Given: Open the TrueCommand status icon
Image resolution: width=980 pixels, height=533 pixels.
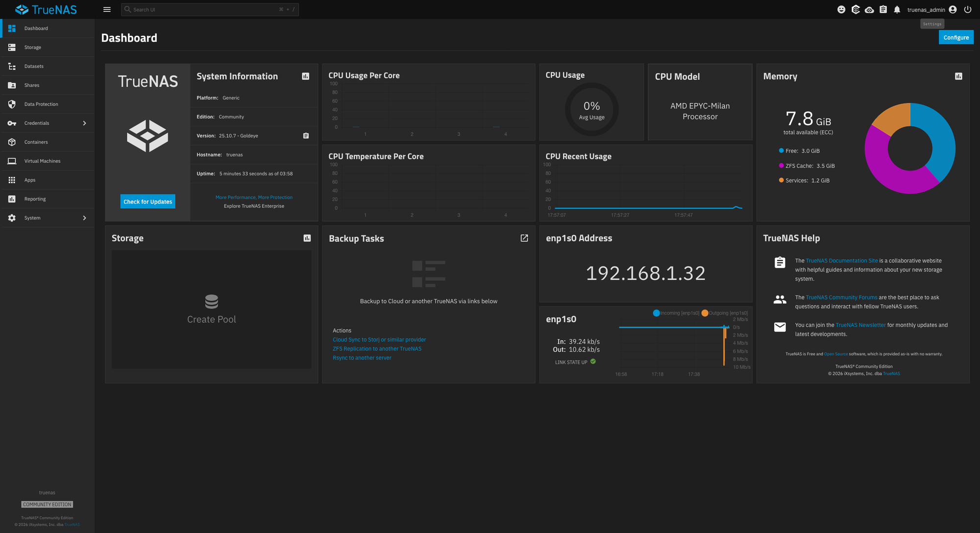Looking at the screenshot, I should [856, 9].
